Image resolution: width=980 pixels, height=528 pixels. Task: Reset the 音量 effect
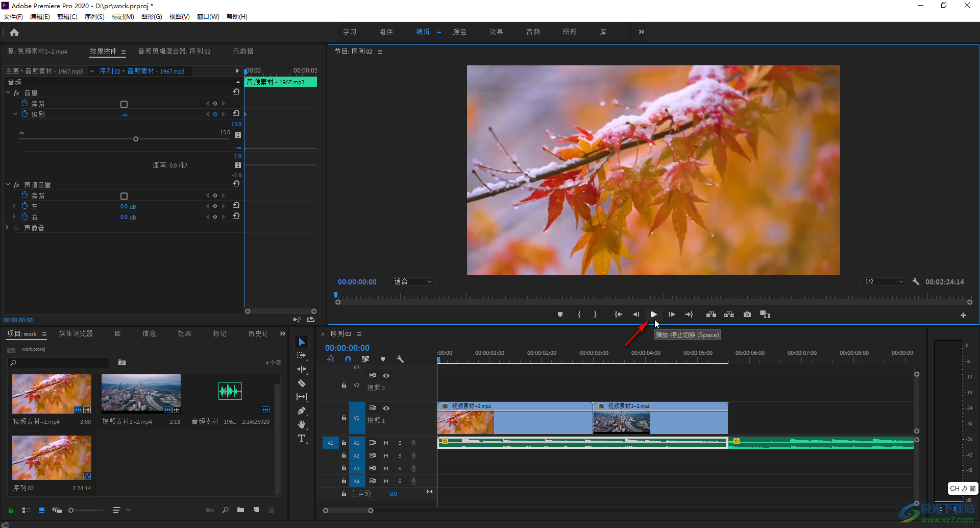(236, 92)
